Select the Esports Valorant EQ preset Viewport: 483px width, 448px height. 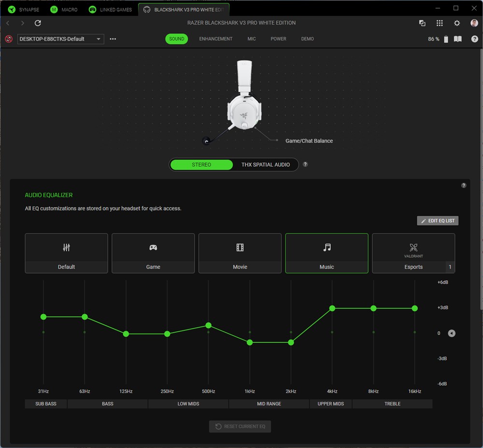(x=413, y=253)
